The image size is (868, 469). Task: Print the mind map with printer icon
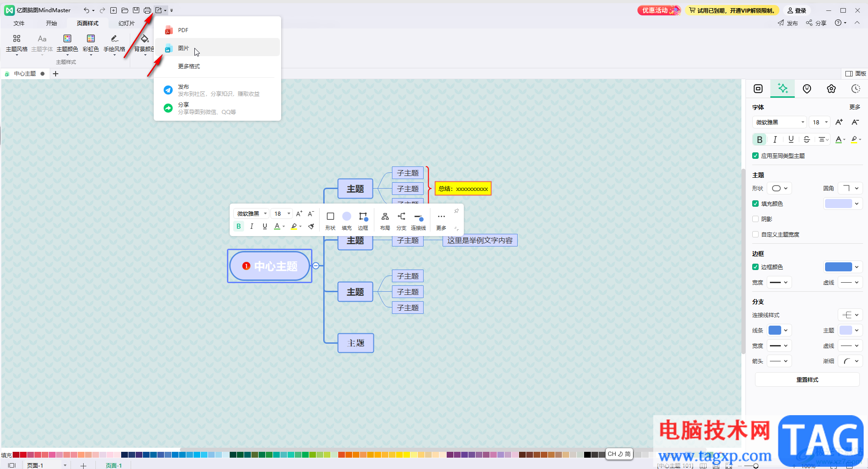pos(147,10)
